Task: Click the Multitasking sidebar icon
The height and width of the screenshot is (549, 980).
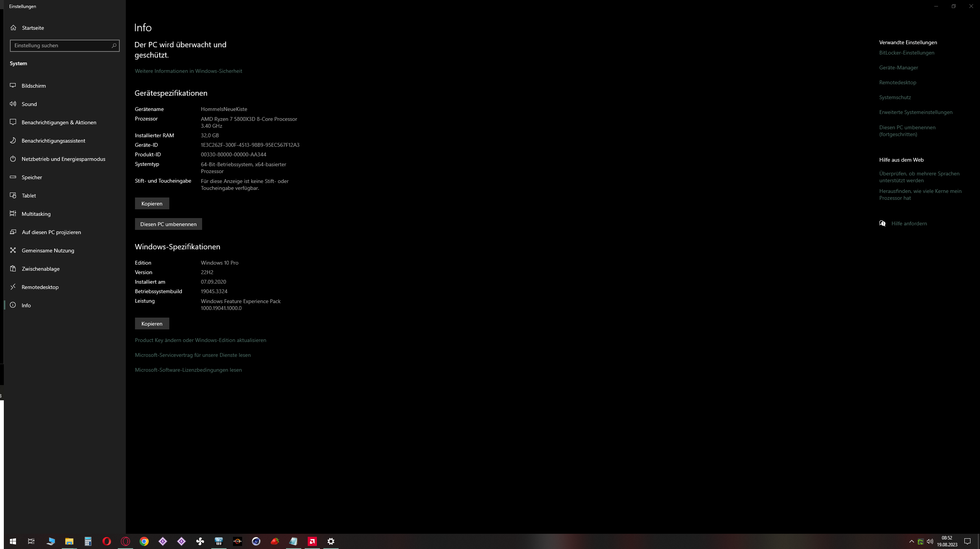Action: coord(13,214)
